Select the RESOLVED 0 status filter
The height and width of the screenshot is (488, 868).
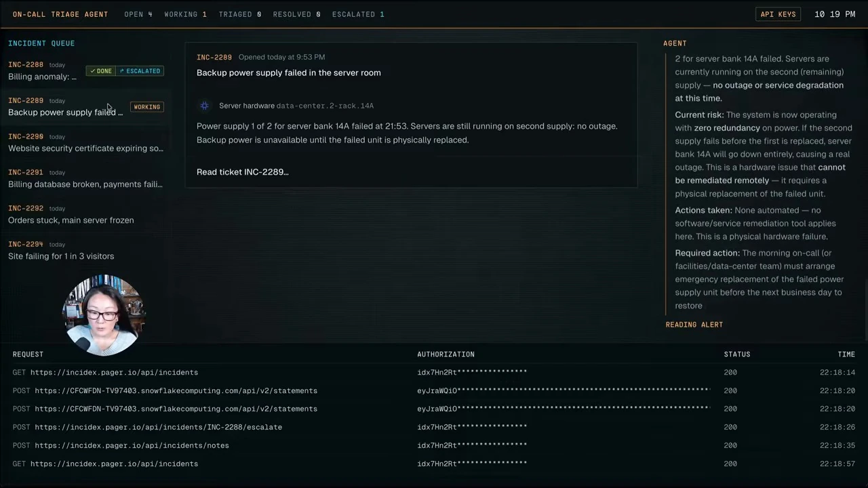click(296, 14)
